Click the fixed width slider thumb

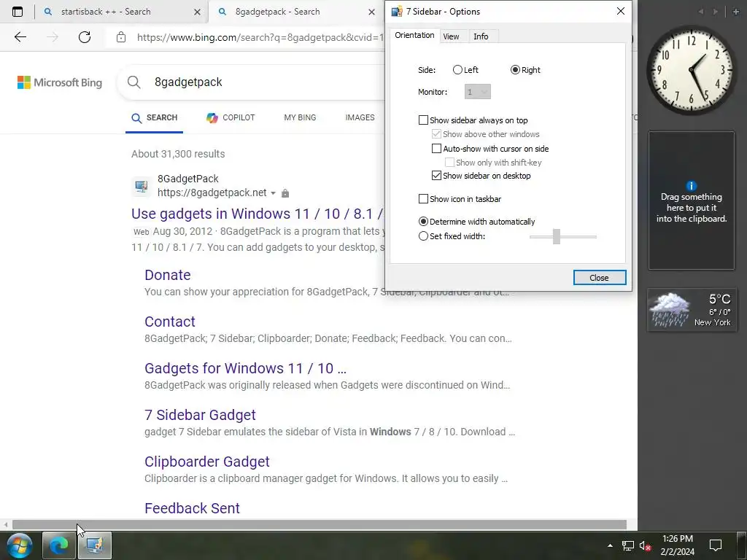(557, 236)
